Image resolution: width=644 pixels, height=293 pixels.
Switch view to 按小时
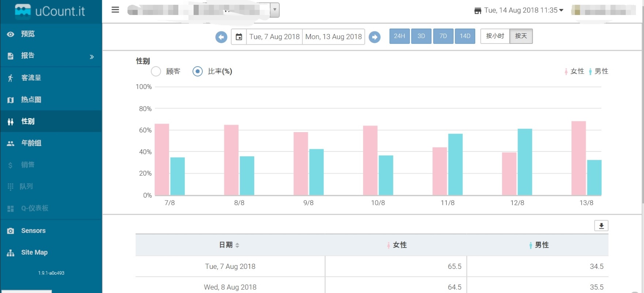pos(495,36)
